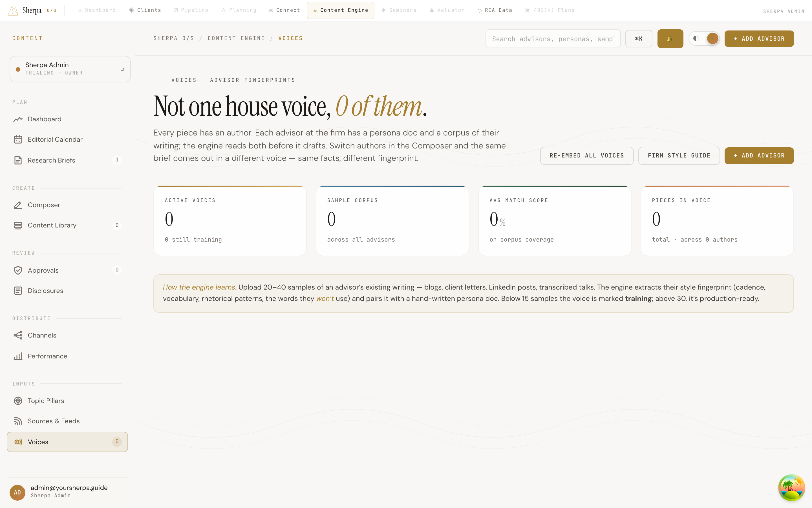Open the tropical island widget icon
Image resolution: width=812 pixels, height=508 pixels.
(x=791, y=487)
